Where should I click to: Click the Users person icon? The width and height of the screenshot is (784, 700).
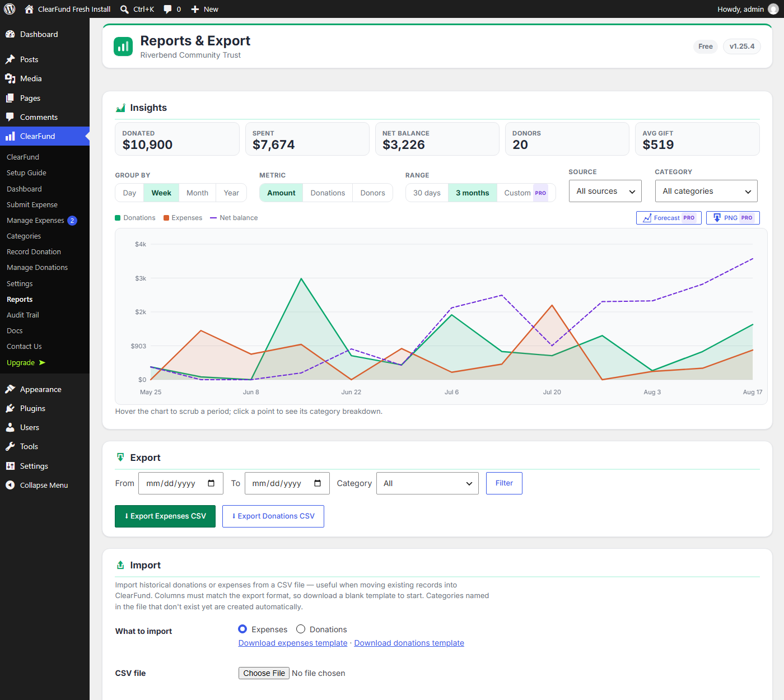[x=10, y=427]
